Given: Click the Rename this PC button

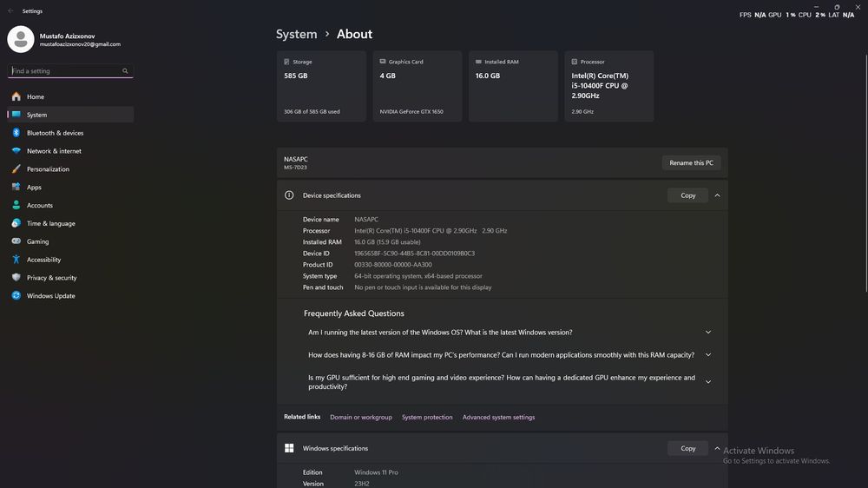Looking at the screenshot, I should coord(691,163).
